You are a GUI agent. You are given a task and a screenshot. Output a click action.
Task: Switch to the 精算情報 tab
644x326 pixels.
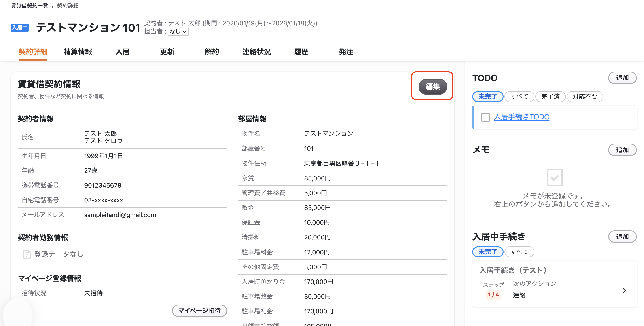pos(78,52)
